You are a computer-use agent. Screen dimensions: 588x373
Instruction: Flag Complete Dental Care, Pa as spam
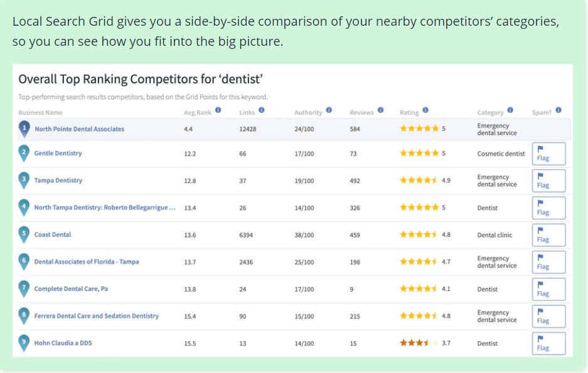548,289
